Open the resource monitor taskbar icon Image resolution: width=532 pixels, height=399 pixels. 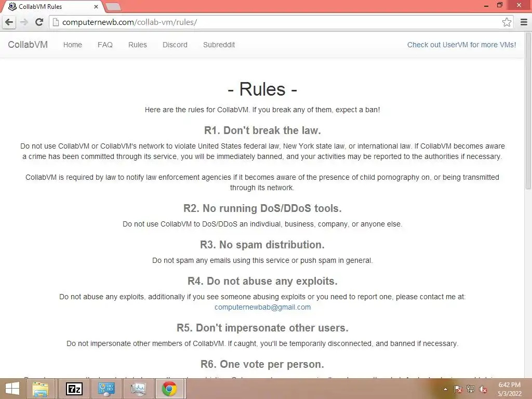click(x=138, y=389)
